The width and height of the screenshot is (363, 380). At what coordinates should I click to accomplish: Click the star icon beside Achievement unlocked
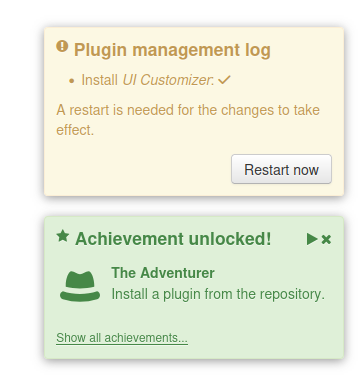(x=63, y=236)
